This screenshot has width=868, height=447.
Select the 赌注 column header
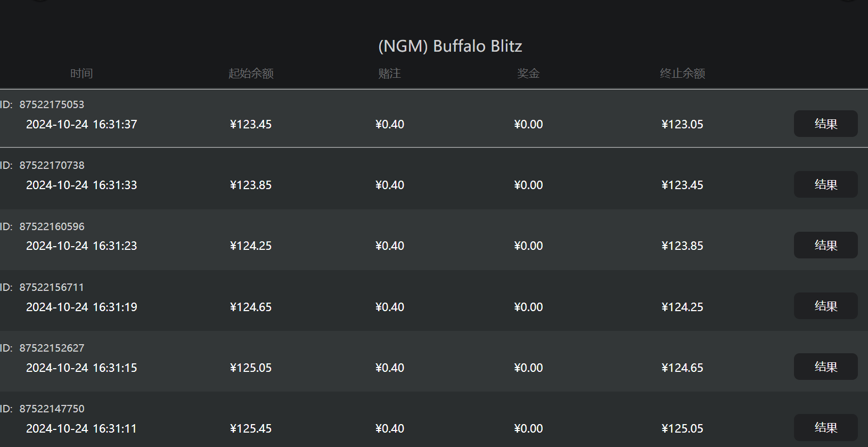point(389,74)
